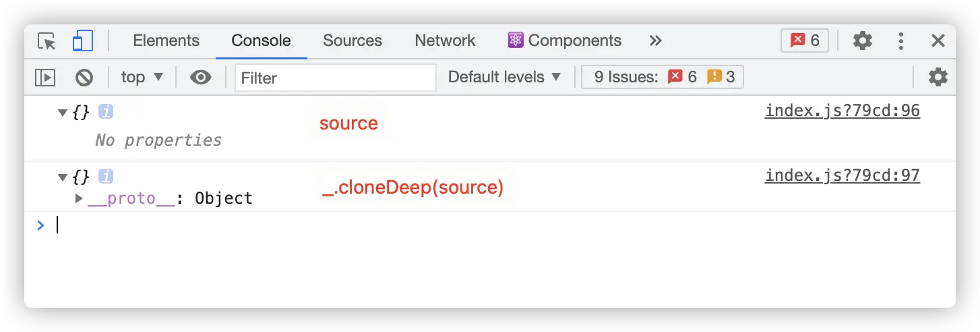Screen dimensions: 980x332
Task: Toggle the device toolbar icon
Action: tap(82, 41)
